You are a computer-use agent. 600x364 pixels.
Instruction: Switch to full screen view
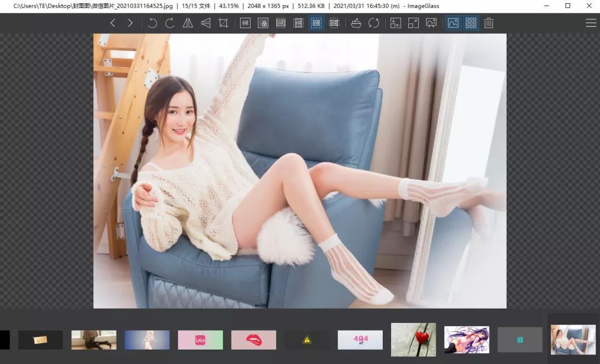click(413, 23)
